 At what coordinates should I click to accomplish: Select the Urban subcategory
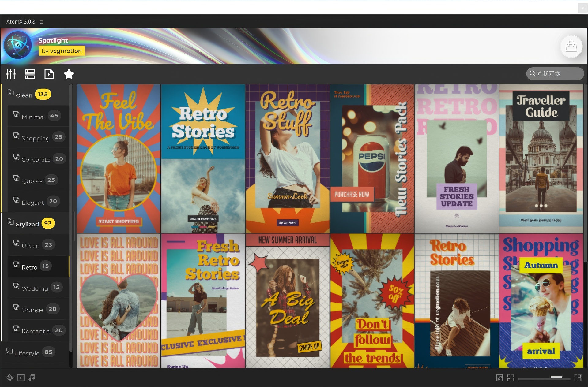(x=38, y=245)
